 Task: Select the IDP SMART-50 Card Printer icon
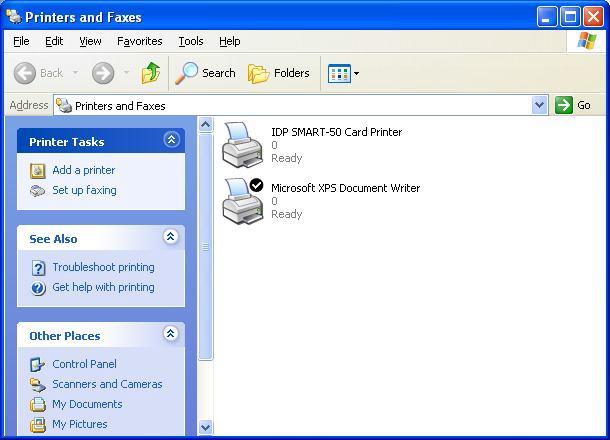tap(242, 145)
